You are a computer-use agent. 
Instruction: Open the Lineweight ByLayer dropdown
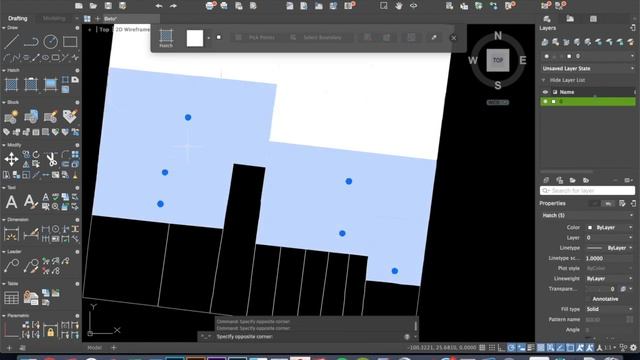point(609,278)
